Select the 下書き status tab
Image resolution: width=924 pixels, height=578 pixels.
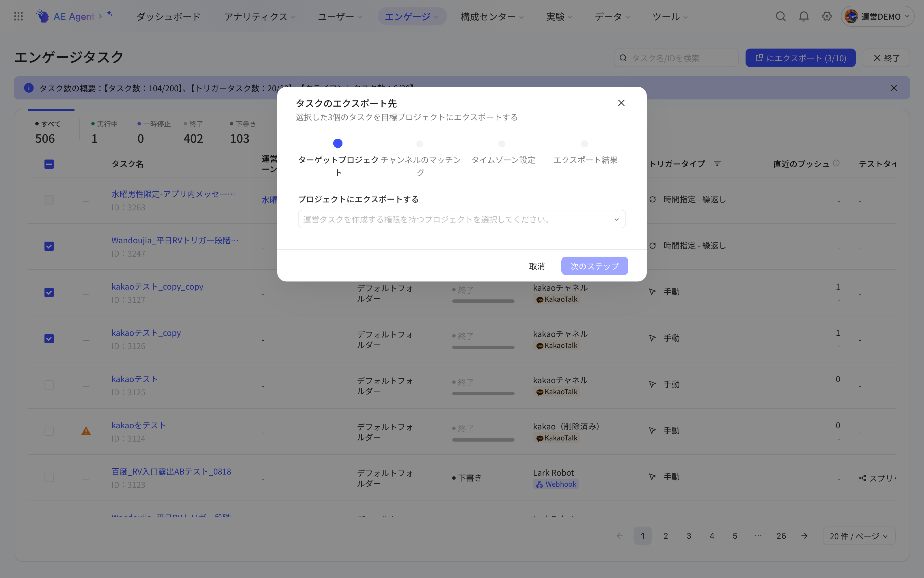(243, 131)
